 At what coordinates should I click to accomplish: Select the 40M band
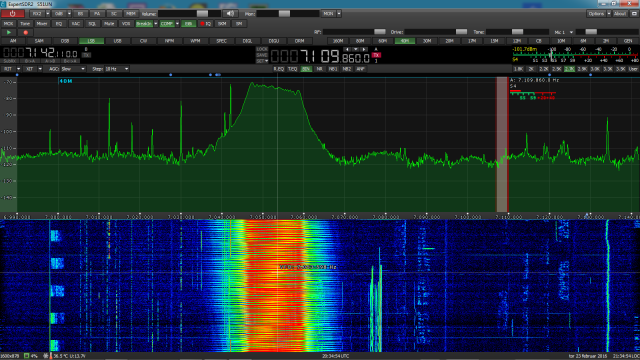[x=404, y=41]
